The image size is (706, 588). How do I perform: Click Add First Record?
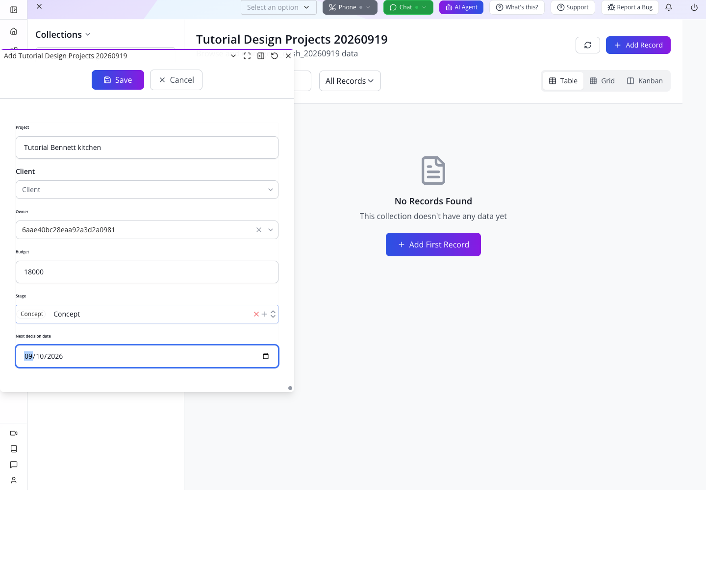pos(433,245)
